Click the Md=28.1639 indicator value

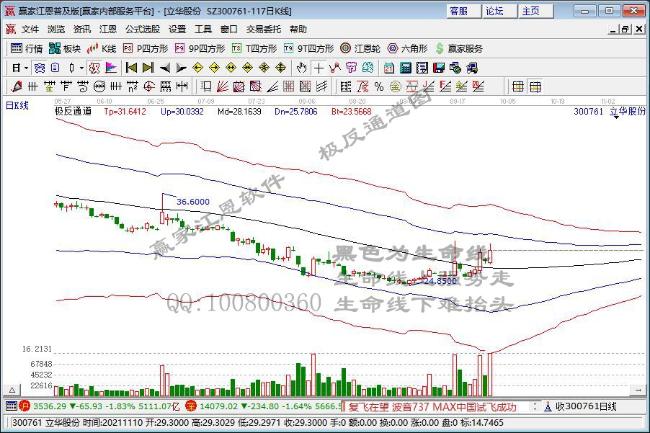click(x=239, y=111)
